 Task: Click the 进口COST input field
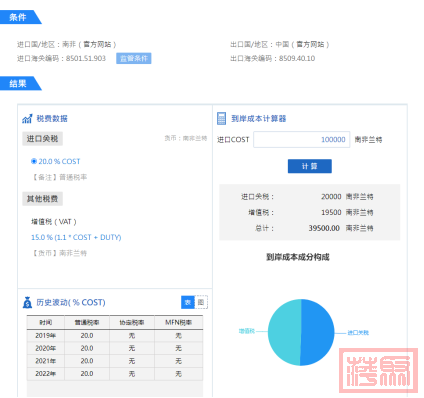coord(302,140)
